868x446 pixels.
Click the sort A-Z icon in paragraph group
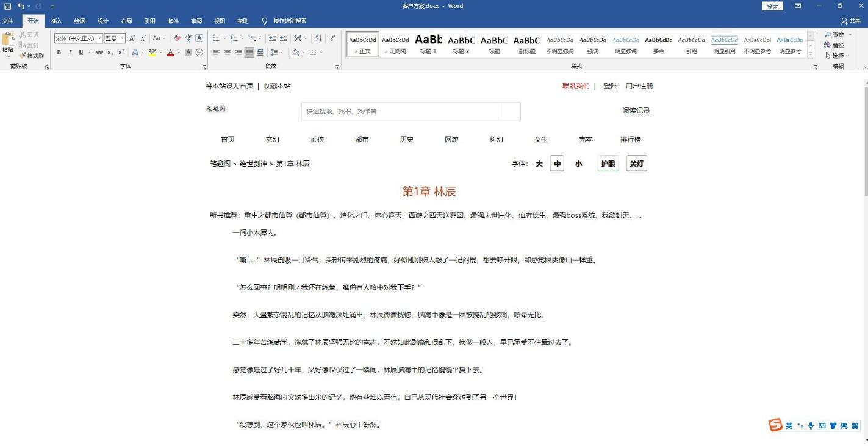[x=318, y=38]
